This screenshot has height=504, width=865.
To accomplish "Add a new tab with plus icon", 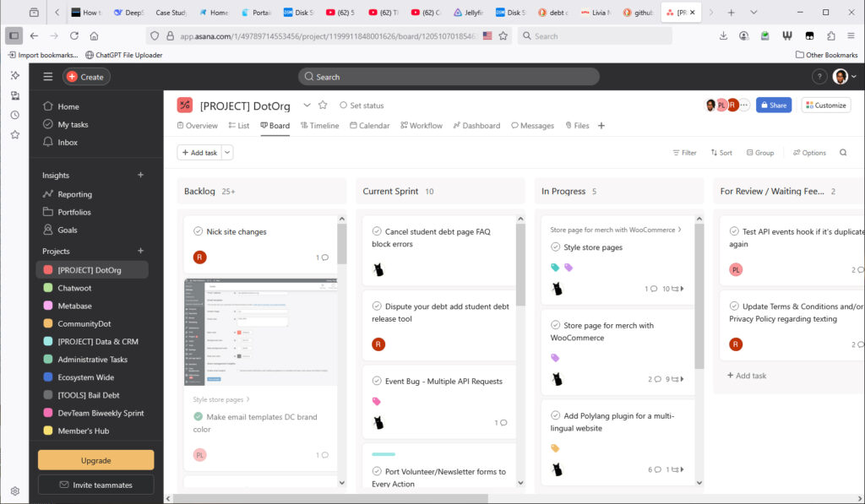I will (601, 125).
